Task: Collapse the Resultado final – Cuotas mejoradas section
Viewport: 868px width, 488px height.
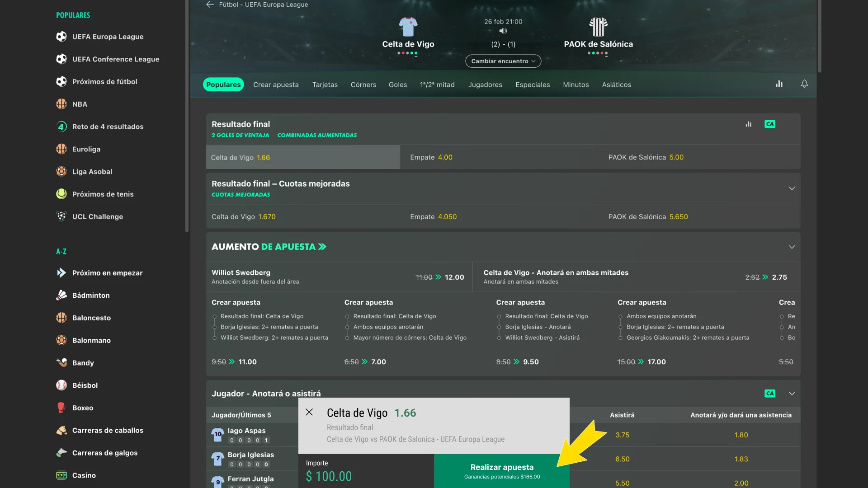Action: click(792, 188)
